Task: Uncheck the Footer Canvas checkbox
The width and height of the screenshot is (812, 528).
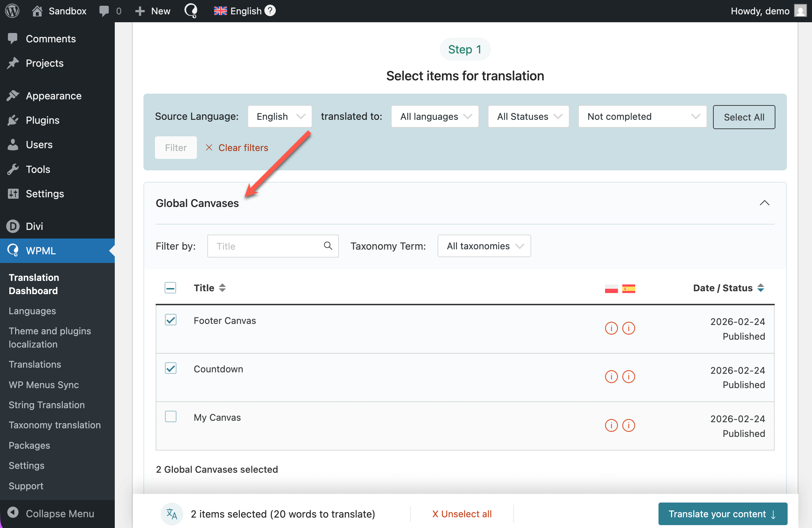Action: coord(171,320)
